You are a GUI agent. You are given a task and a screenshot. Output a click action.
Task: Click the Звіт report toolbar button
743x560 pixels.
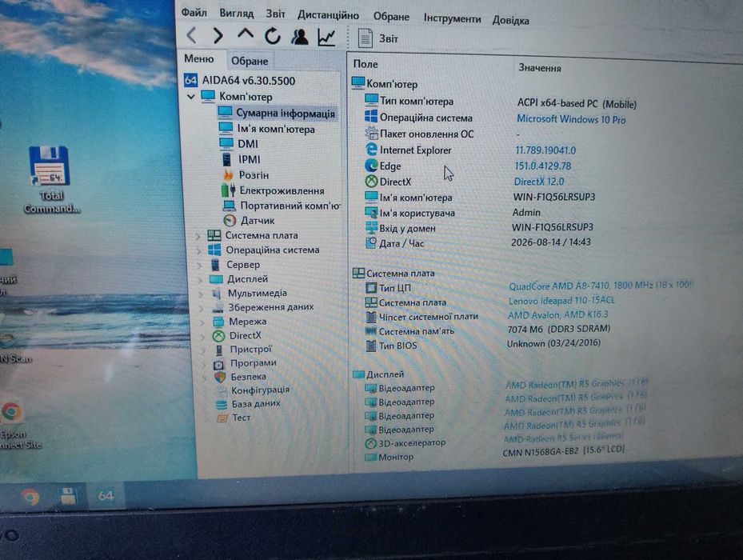click(x=377, y=38)
